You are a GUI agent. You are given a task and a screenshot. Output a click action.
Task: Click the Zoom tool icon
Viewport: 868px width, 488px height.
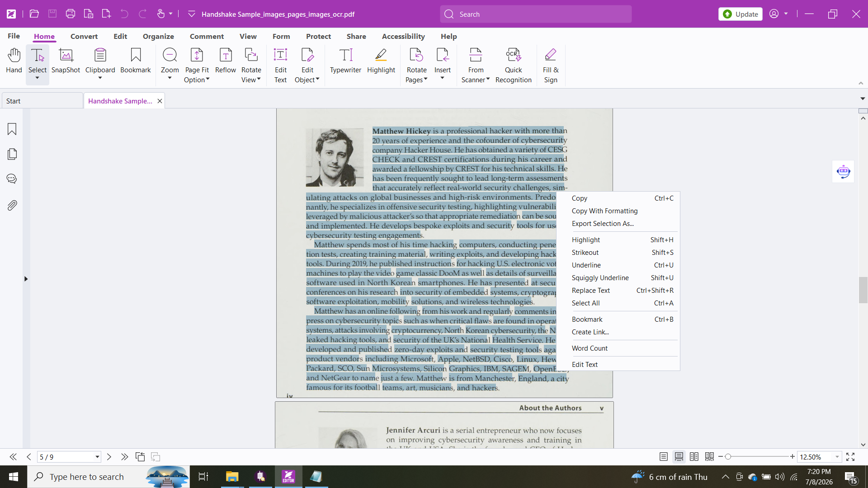pos(170,55)
